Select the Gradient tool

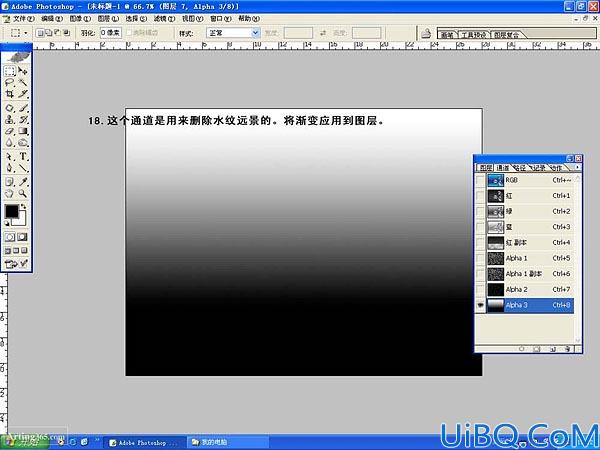pos(23,132)
